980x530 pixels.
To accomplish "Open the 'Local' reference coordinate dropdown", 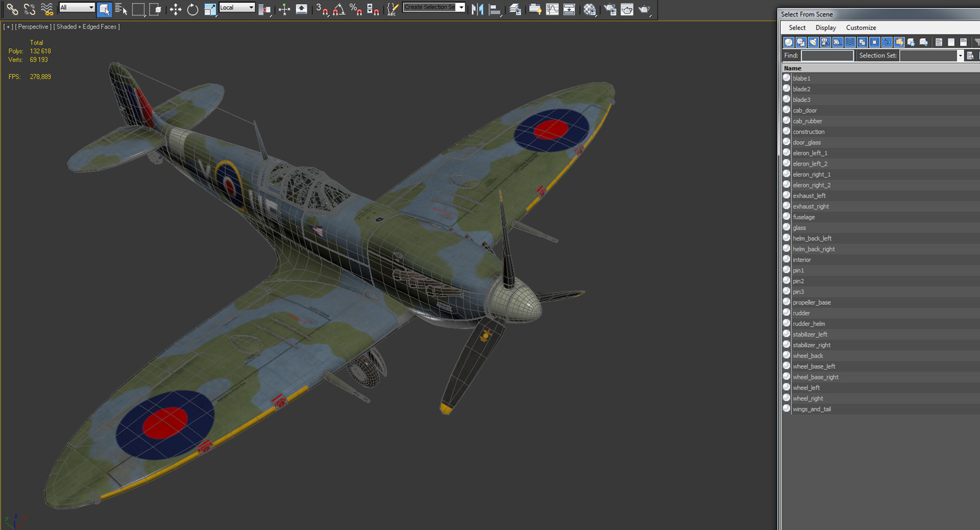I will click(x=237, y=8).
